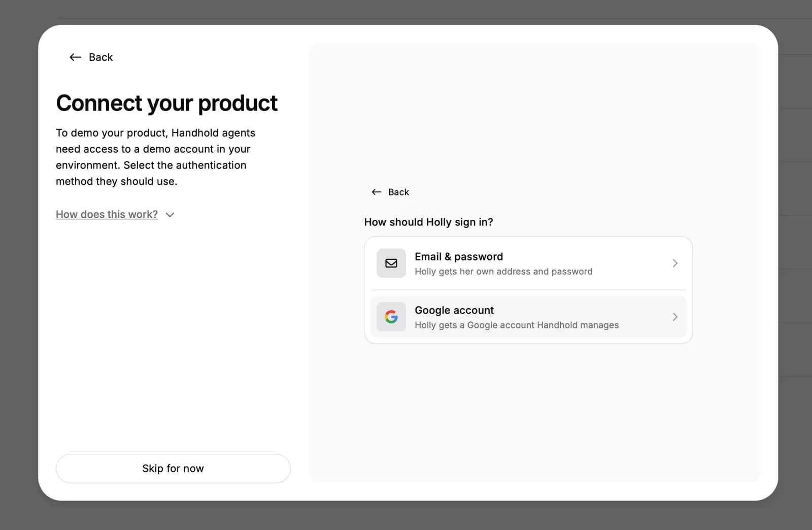Expand the "How does this work?" link

click(107, 214)
